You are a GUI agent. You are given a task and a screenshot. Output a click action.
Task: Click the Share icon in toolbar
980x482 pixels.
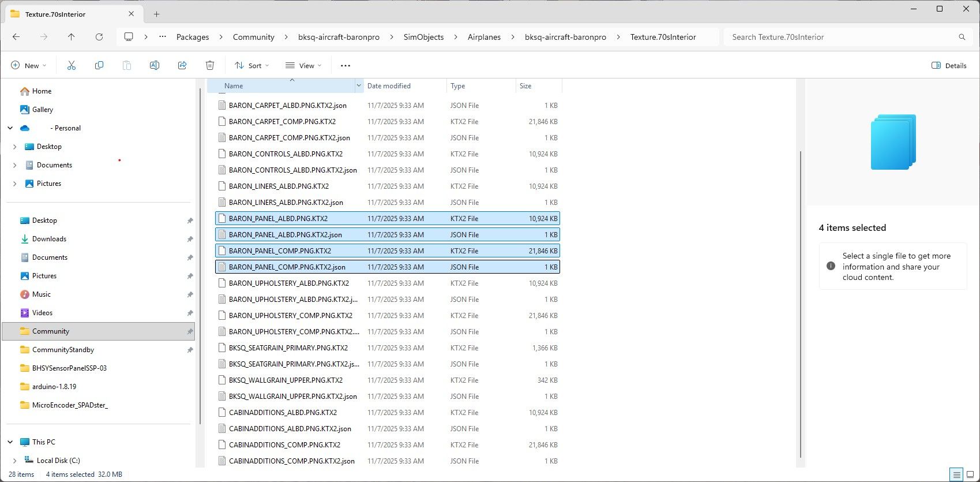tap(182, 65)
